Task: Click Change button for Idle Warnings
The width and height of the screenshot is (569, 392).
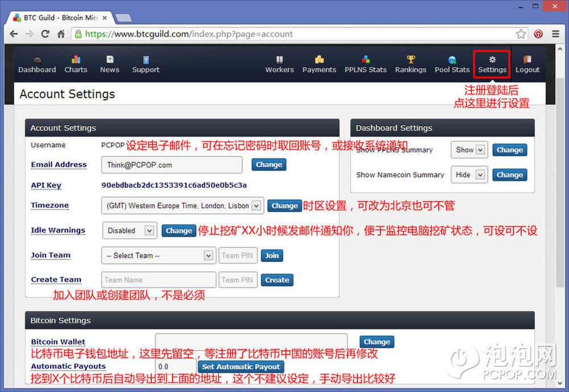Action: tap(179, 230)
